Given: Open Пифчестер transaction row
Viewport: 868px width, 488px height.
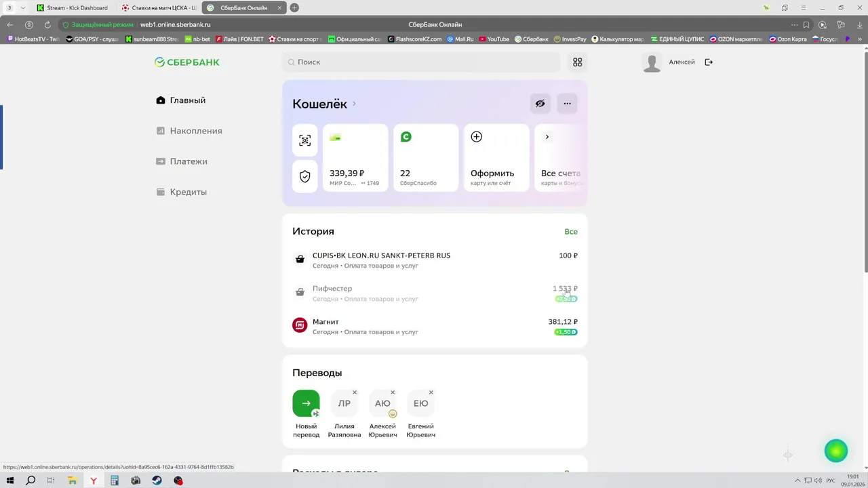Looking at the screenshot, I should tap(435, 293).
